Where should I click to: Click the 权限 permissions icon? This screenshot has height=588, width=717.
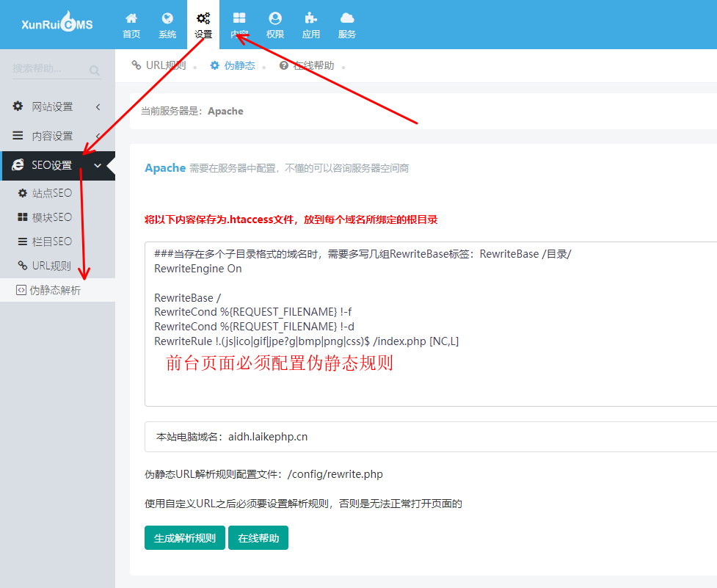click(x=274, y=23)
